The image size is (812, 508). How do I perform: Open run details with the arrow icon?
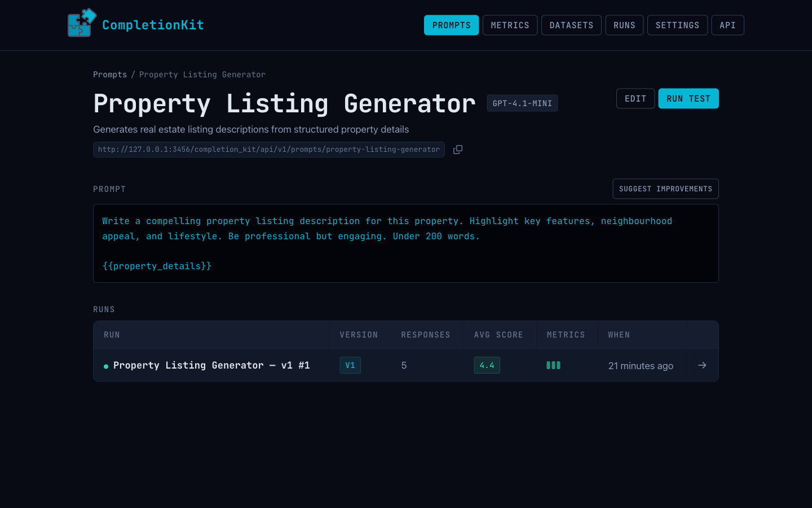(x=702, y=365)
